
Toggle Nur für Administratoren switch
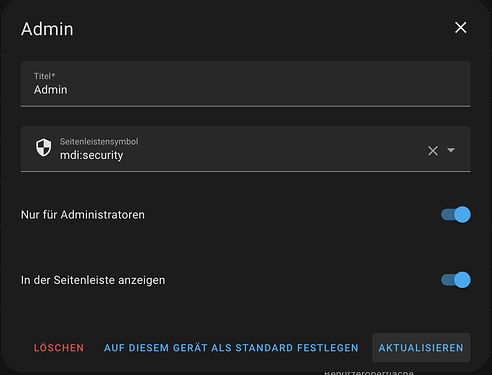click(456, 215)
